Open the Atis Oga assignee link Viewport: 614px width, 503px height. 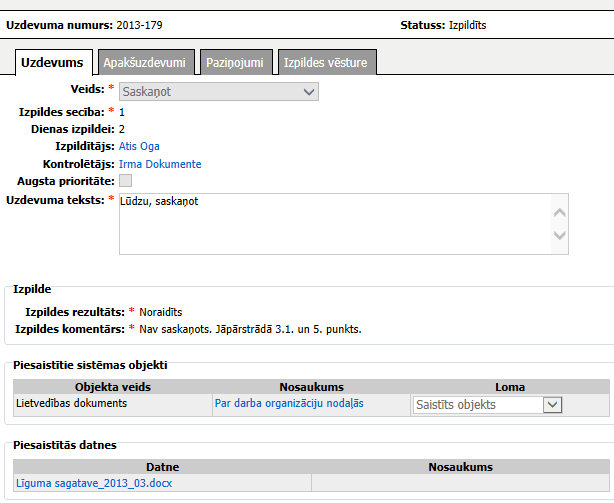pyautogui.click(x=139, y=146)
